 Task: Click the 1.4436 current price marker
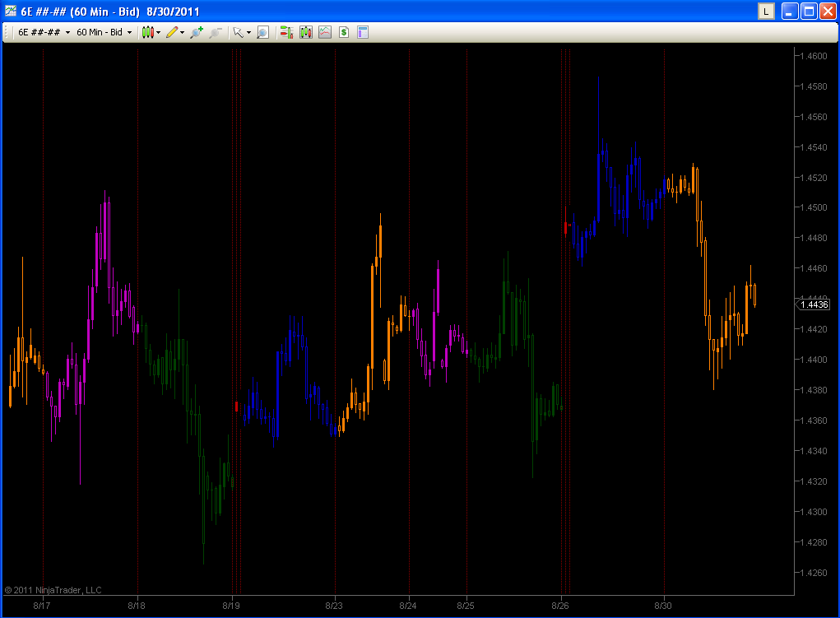point(813,304)
